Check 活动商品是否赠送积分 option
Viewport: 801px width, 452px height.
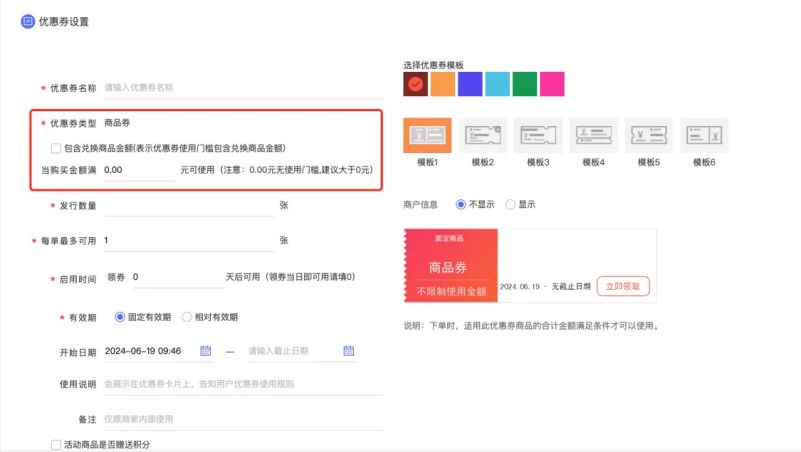[56, 444]
